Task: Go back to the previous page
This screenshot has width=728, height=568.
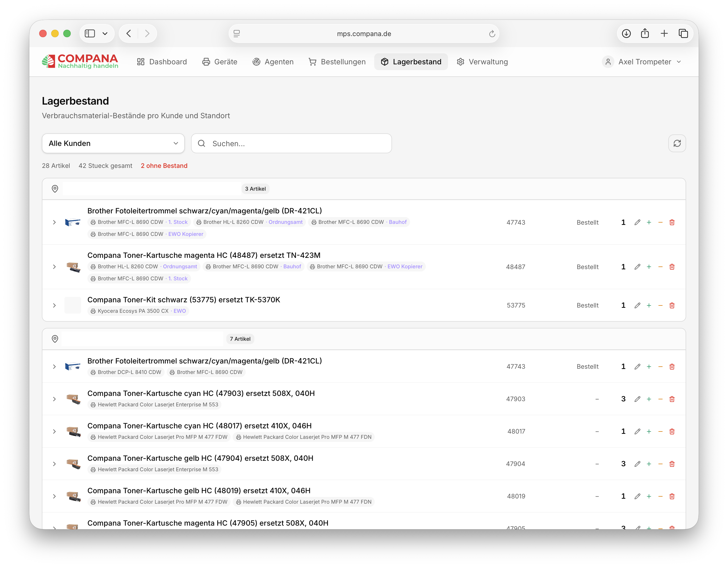Action: (129, 34)
